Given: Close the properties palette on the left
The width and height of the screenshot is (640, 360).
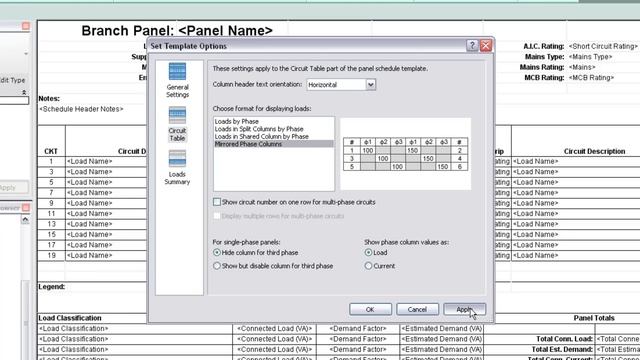Looking at the screenshot, I should 26,26.
